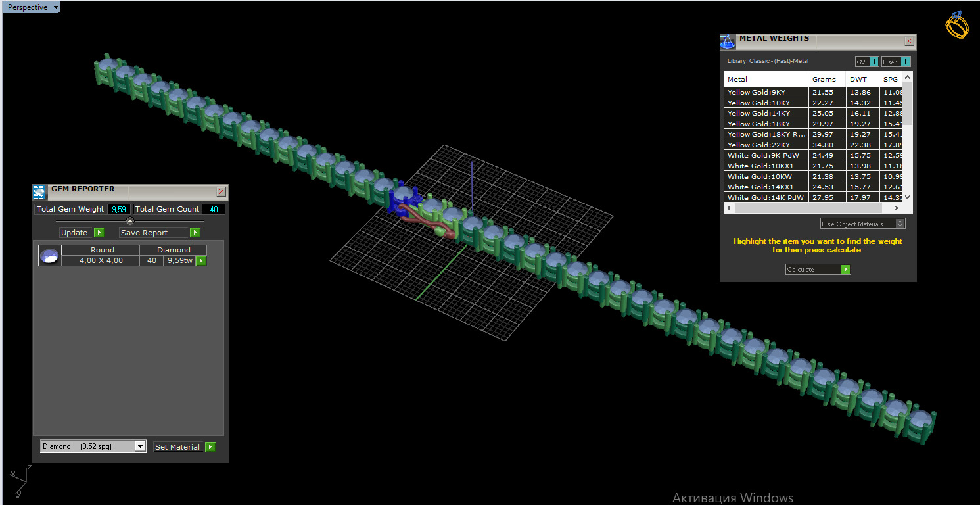Select the Yellow Gold:10KY row
This screenshot has width=980, height=505.
click(x=813, y=103)
